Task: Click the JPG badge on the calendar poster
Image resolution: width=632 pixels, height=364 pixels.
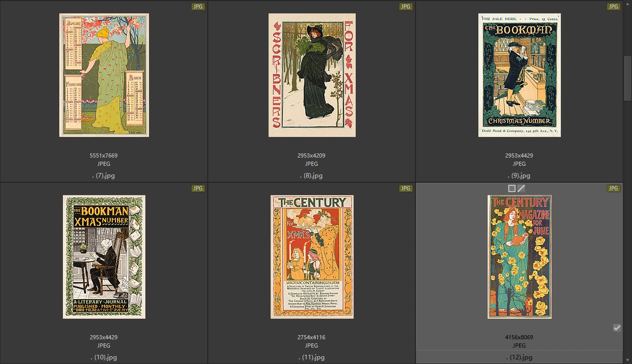Action: tap(198, 7)
